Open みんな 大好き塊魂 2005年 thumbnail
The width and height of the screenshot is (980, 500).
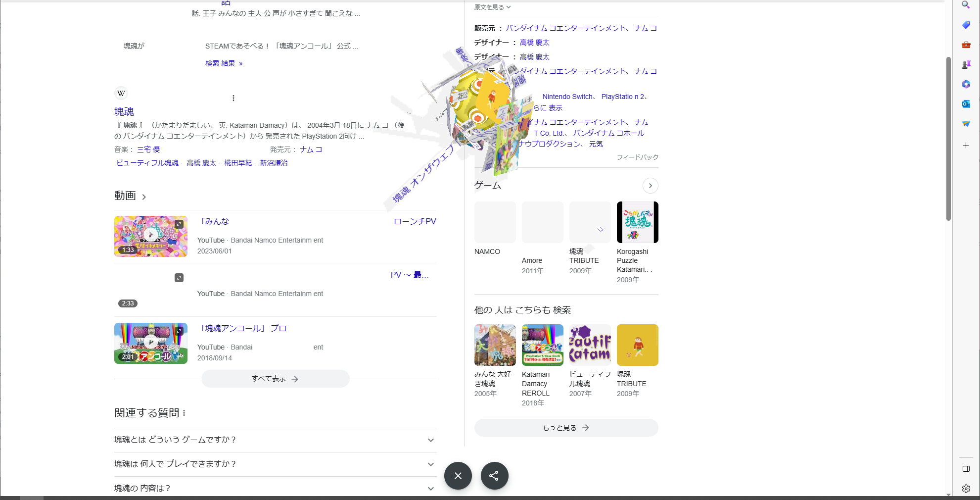(x=495, y=345)
